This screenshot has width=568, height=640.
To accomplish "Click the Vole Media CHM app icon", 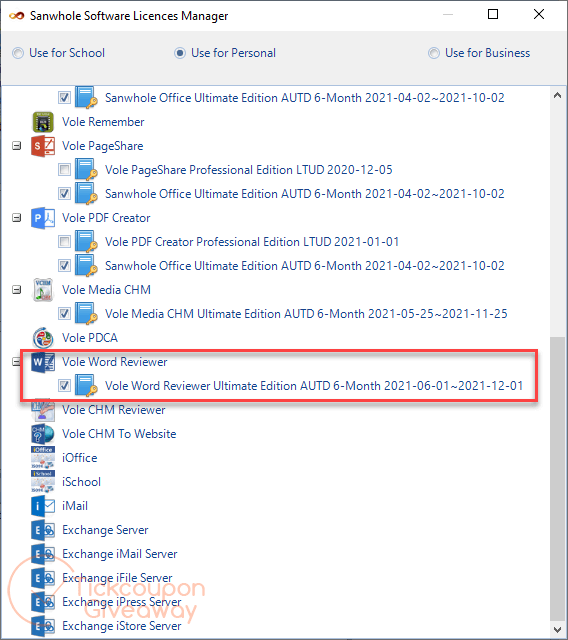I will pos(43,290).
